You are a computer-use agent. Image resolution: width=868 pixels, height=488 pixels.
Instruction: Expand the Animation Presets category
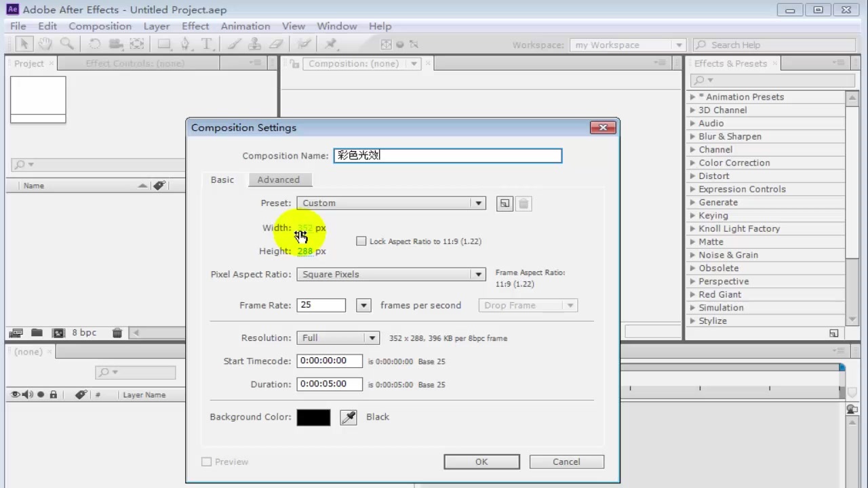(x=692, y=97)
